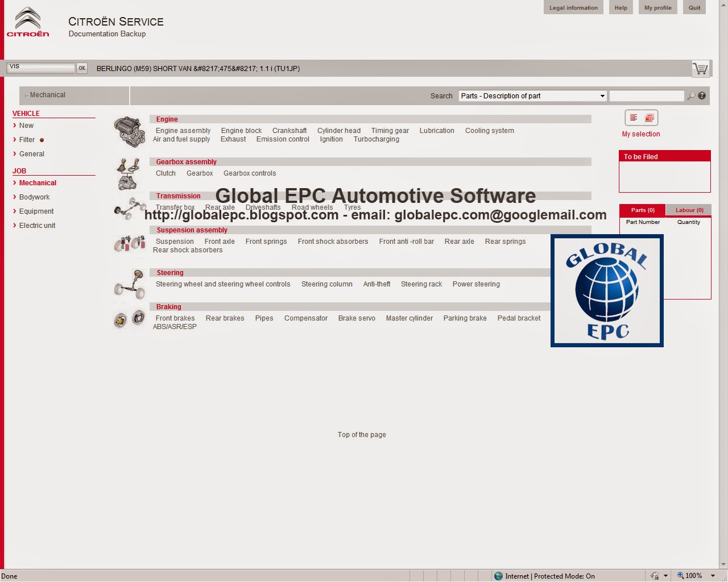
Task: Open Bodywork under Job
Action: (34, 197)
